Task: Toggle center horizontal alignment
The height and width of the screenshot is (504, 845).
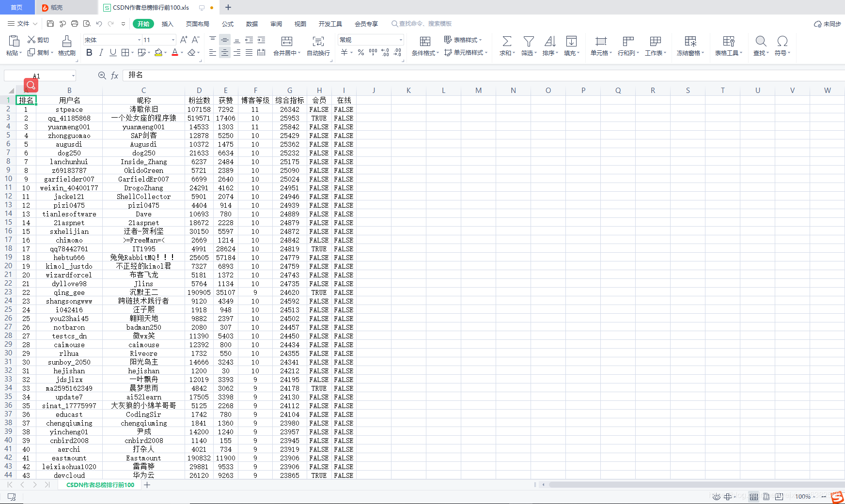Action: 224,52
